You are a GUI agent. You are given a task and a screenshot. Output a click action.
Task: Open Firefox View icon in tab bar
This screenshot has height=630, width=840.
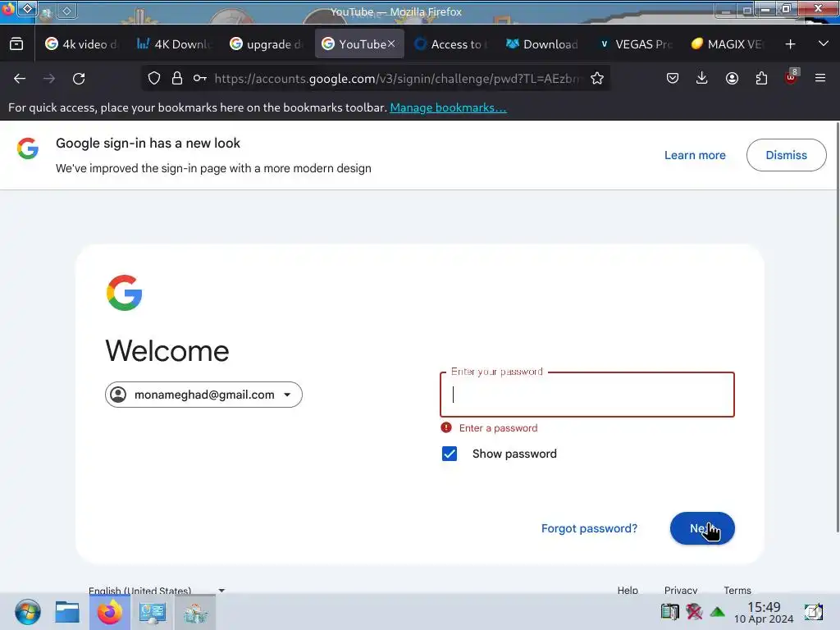pyautogui.click(x=16, y=44)
